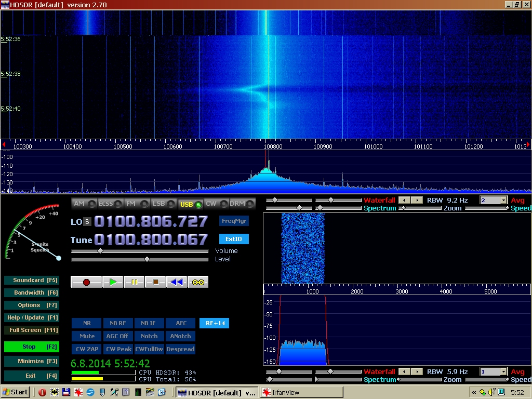
Task: Decrease upper RBW with left arrow
Action: (404, 200)
